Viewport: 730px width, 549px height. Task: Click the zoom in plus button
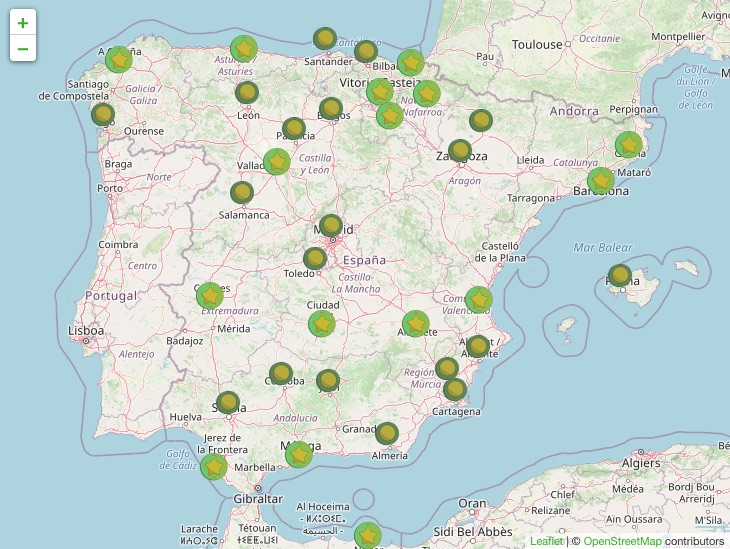(23, 23)
